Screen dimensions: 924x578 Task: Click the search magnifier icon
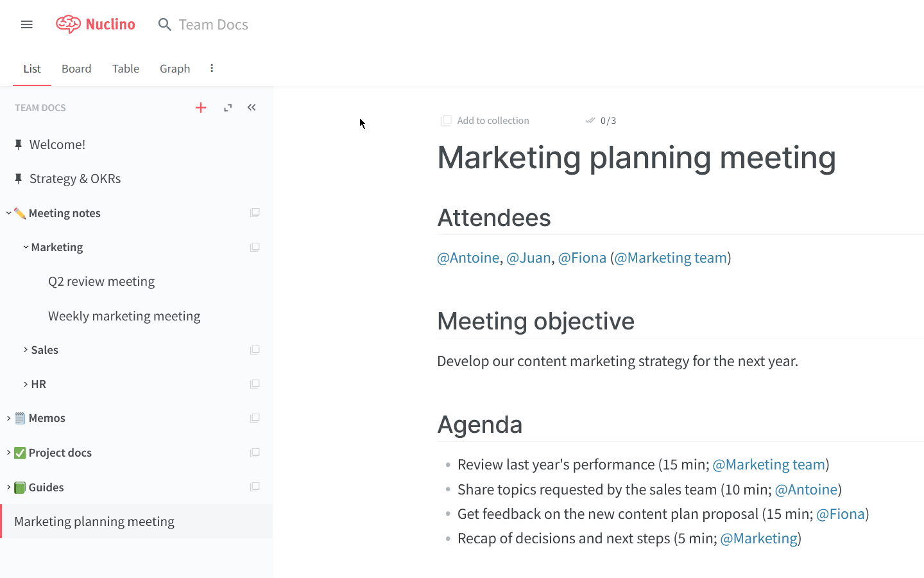click(165, 24)
